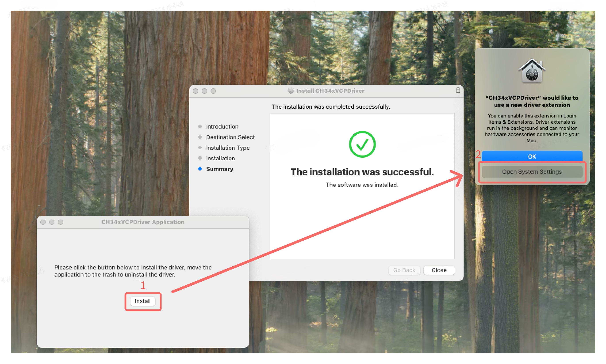606x364 pixels.
Task: Confirm the driver extension dialog with OK
Action: [x=532, y=157]
